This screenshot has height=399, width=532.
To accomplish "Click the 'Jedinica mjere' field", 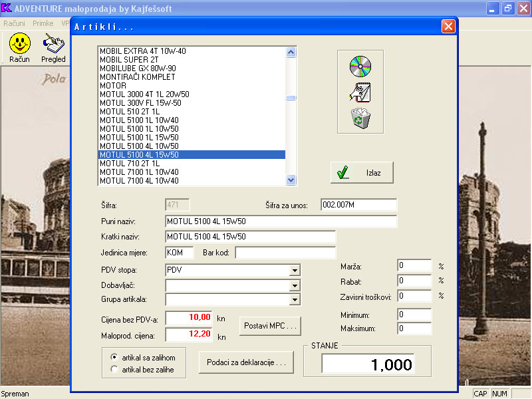I will (x=180, y=253).
